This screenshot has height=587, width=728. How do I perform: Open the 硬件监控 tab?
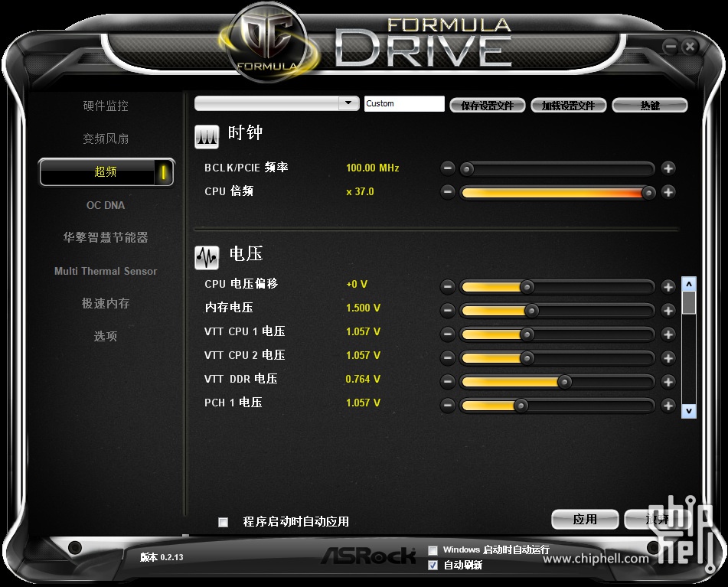point(106,106)
